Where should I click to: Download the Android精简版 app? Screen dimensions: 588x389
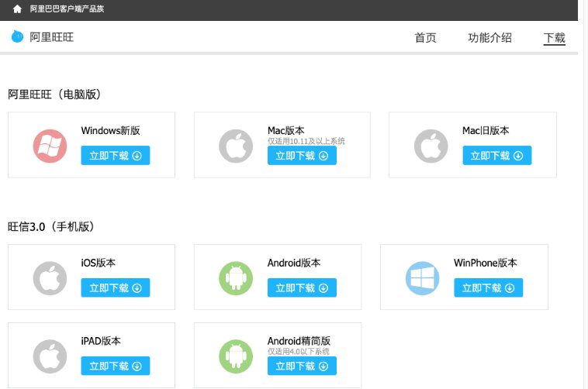[x=302, y=366]
